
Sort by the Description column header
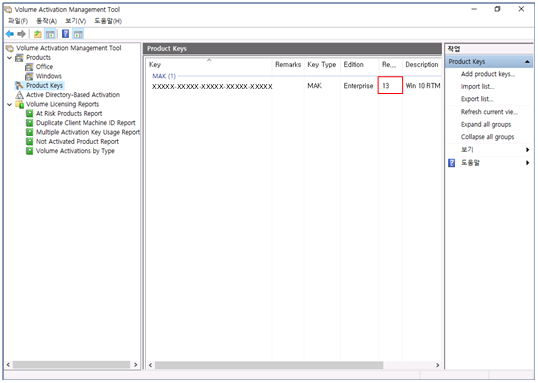pos(422,65)
